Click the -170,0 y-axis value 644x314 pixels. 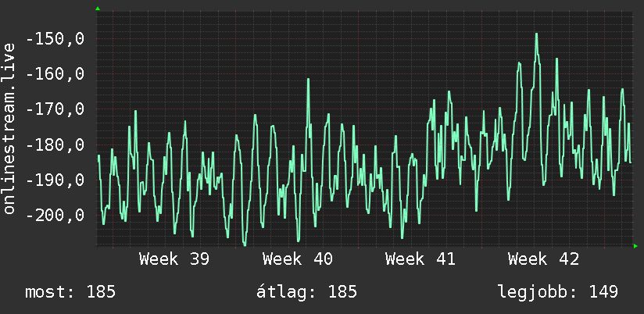55,109
